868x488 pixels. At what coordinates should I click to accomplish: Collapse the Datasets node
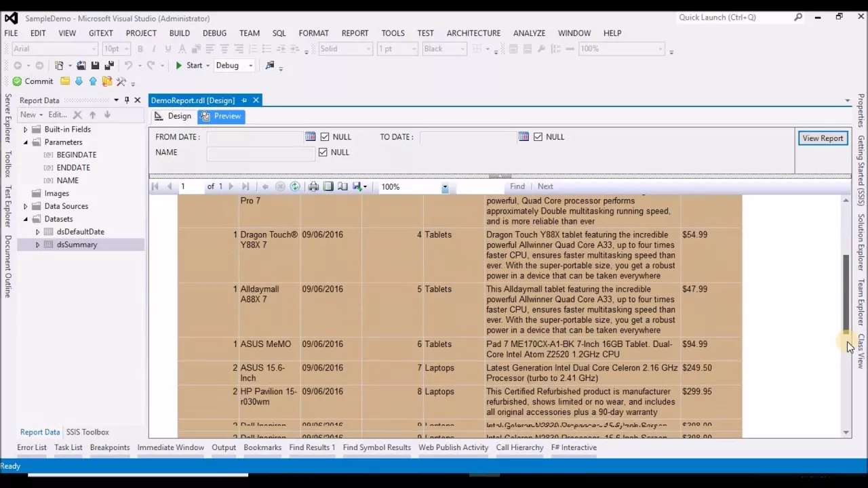(25, 219)
